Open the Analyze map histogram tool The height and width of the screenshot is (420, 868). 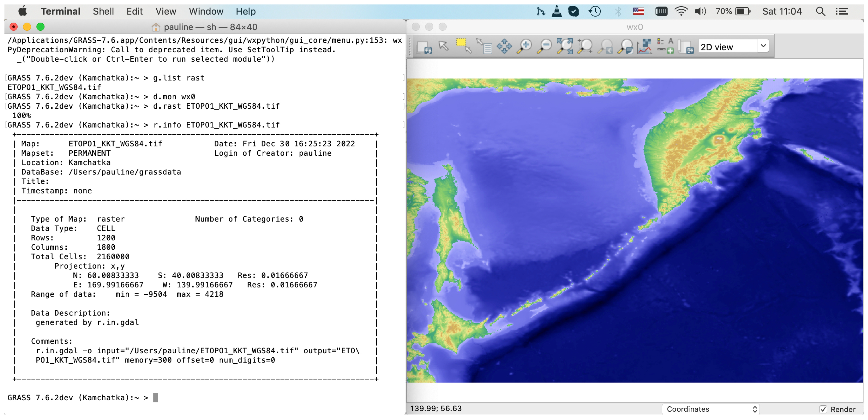645,46
